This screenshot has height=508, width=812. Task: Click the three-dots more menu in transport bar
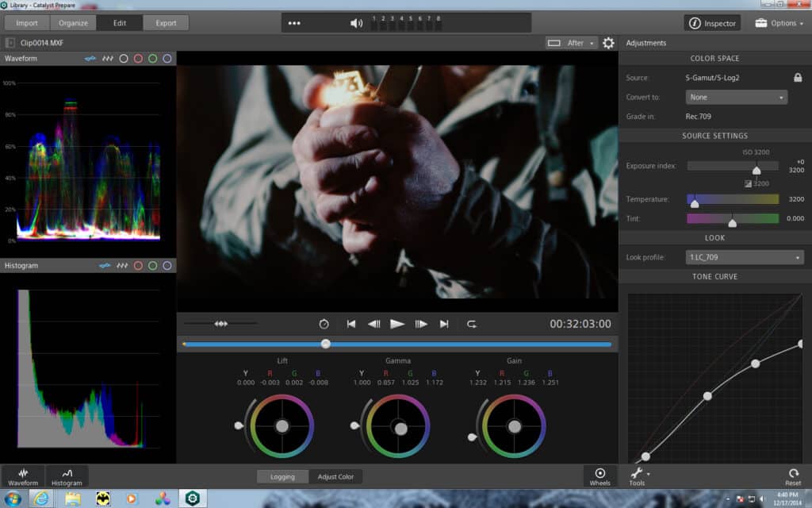coord(294,23)
